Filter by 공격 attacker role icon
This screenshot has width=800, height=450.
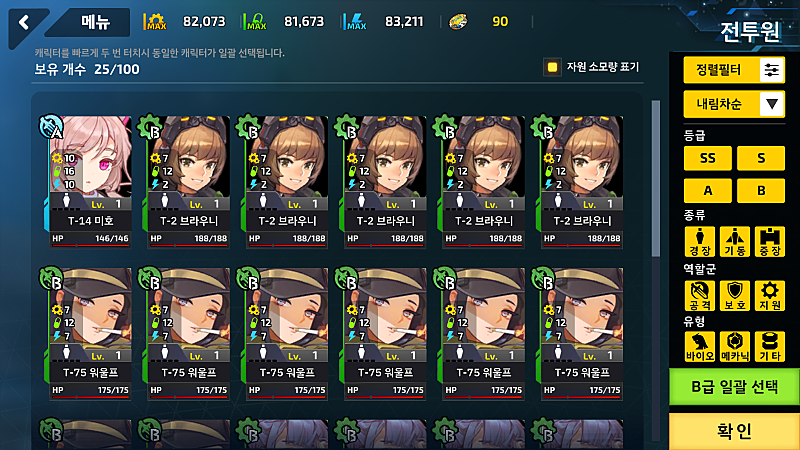pos(699,295)
